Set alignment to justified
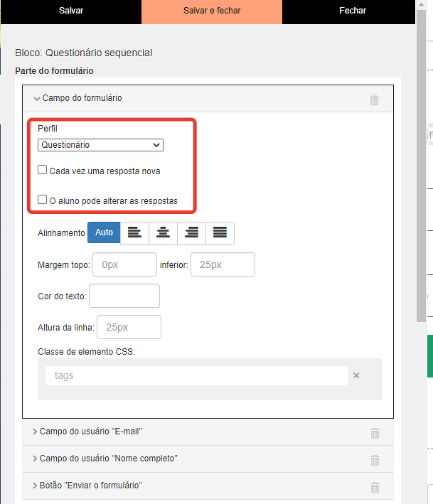The image size is (433, 504). pos(220,233)
